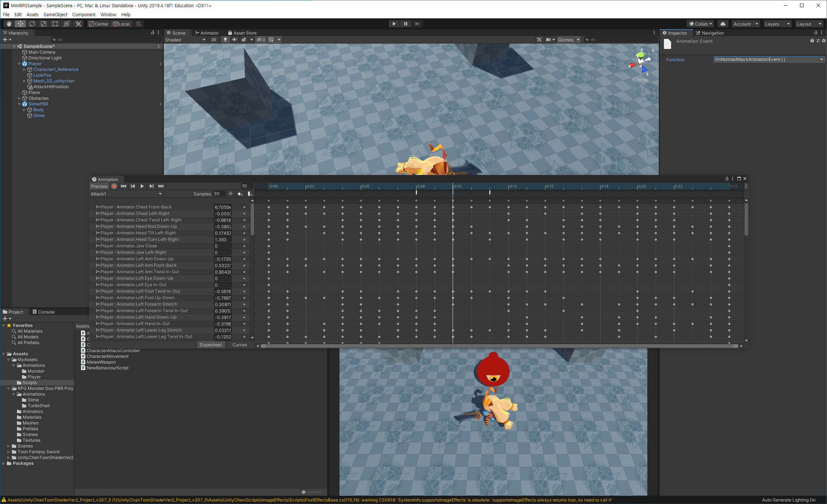This screenshot has width=827, height=504.
Task: Open the Component menu
Action: tap(84, 14)
